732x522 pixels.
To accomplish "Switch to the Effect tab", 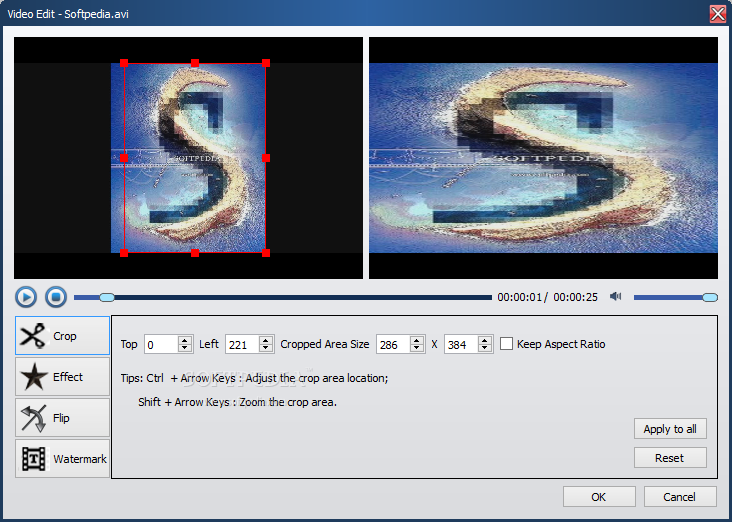I will (x=63, y=377).
